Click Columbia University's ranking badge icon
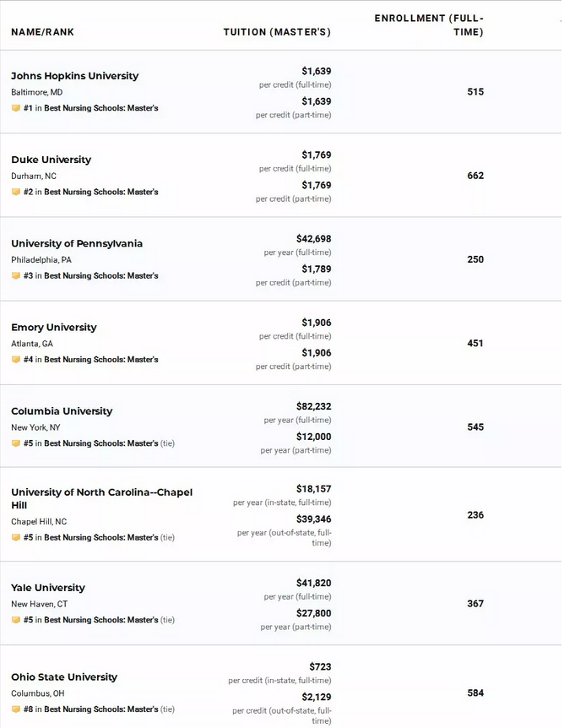This screenshot has height=728, width=564. click(16, 443)
